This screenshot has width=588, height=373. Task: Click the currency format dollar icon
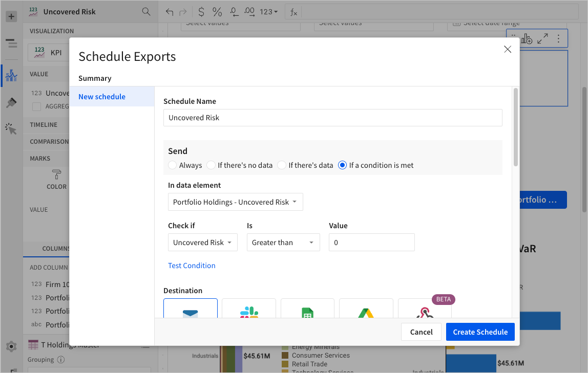coord(201,12)
